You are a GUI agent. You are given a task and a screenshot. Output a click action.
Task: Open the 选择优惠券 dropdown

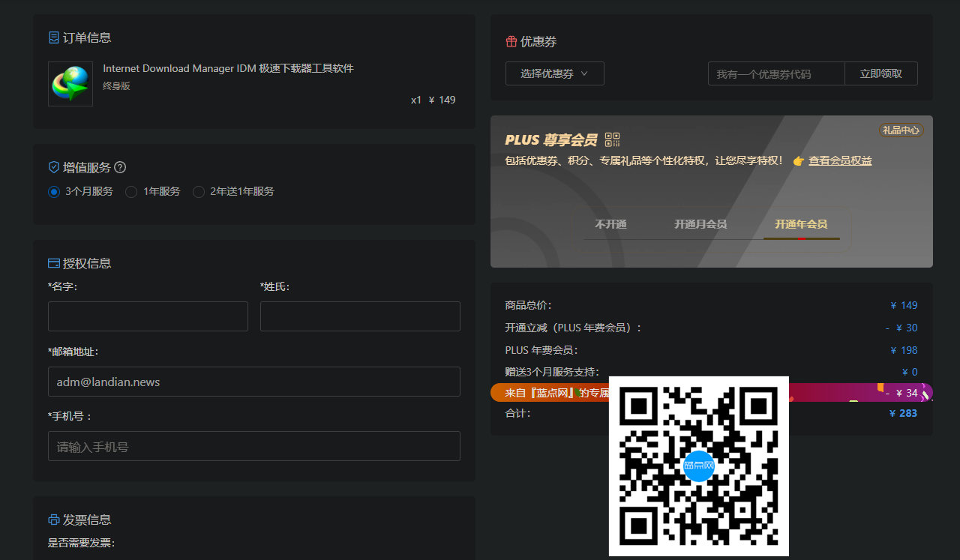(555, 73)
